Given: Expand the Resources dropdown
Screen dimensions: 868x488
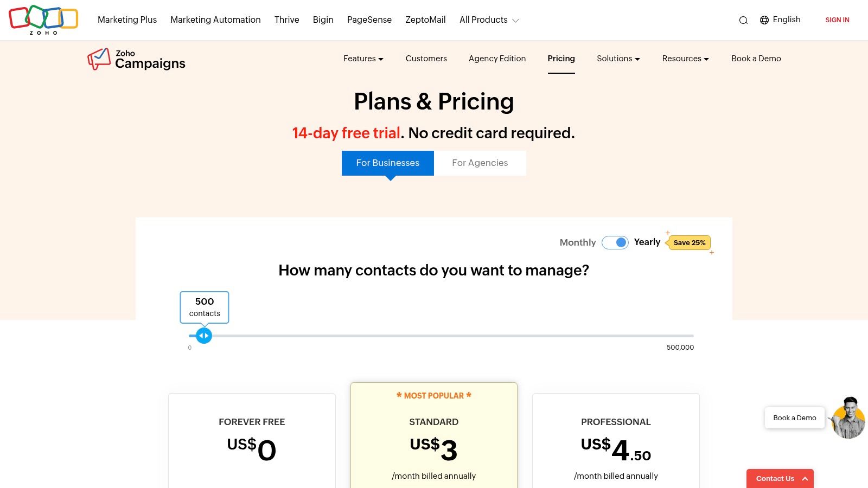Looking at the screenshot, I should [685, 59].
